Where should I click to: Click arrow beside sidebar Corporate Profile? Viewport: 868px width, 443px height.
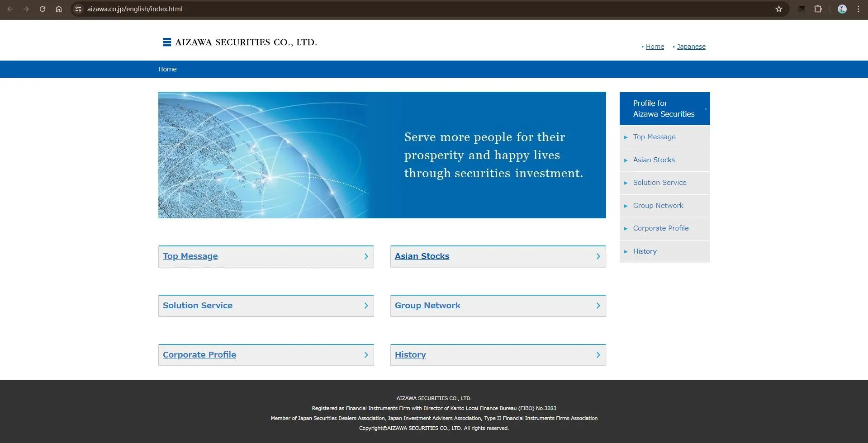tap(626, 229)
